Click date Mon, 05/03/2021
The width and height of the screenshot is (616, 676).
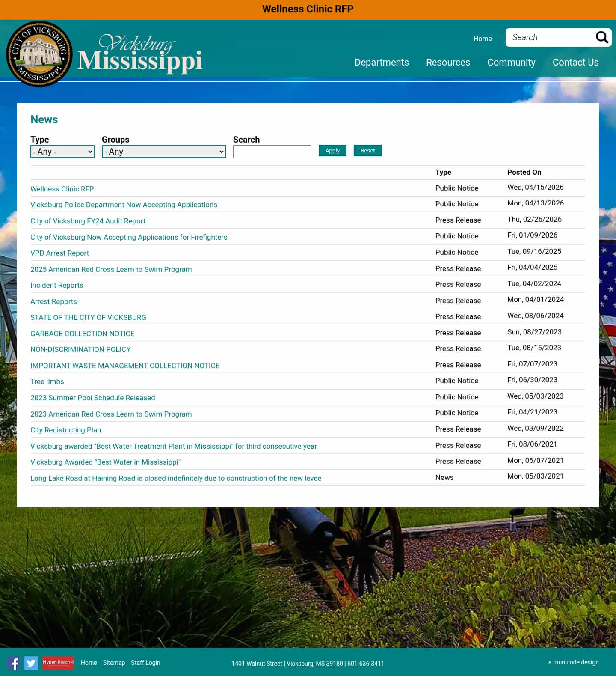pyautogui.click(x=535, y=476)
